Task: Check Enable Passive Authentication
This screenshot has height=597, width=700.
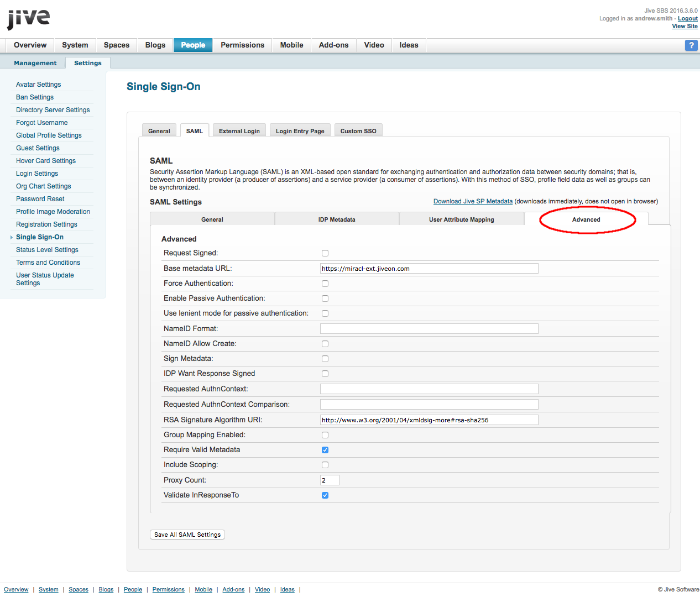Action: click(325, 298)
